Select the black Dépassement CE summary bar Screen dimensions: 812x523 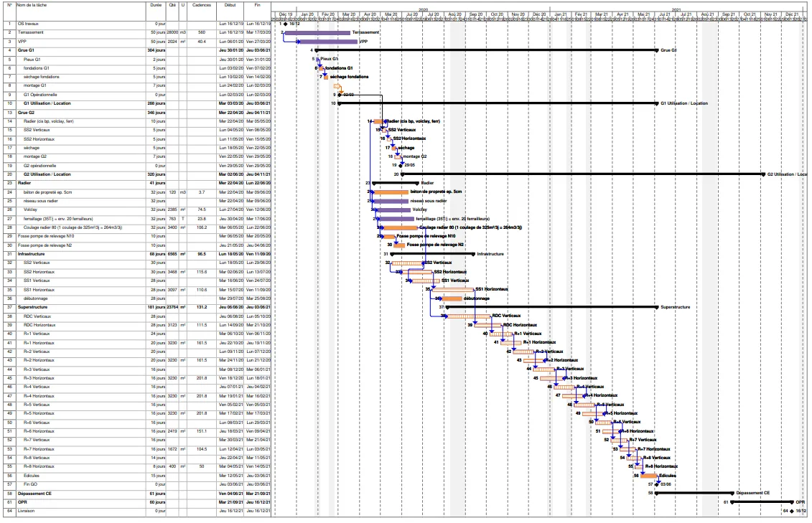pyautogui.click(x=694, y=493)
